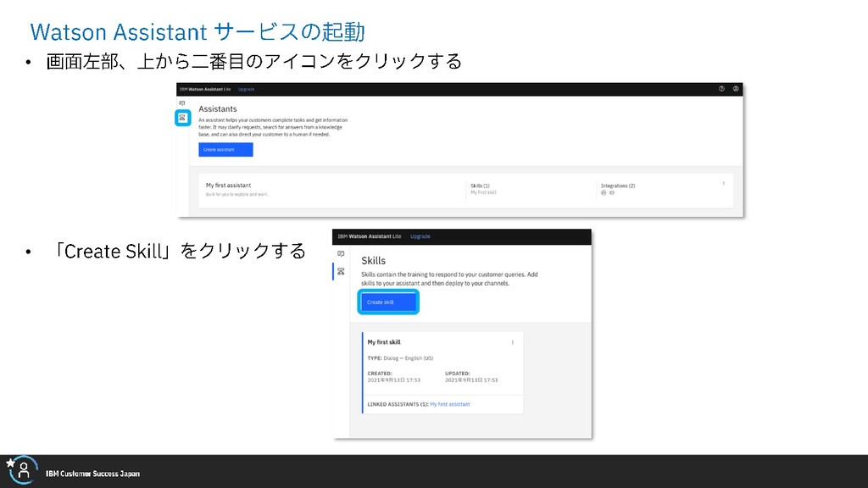Select the Assistants sidebar icon in Skills window

(341, 254)
